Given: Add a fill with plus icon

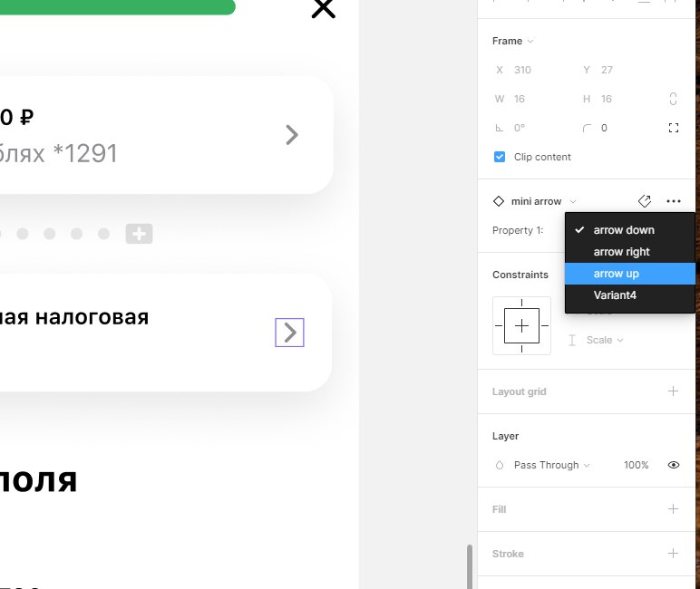Looking at the screenshot, I should (673, 508).
